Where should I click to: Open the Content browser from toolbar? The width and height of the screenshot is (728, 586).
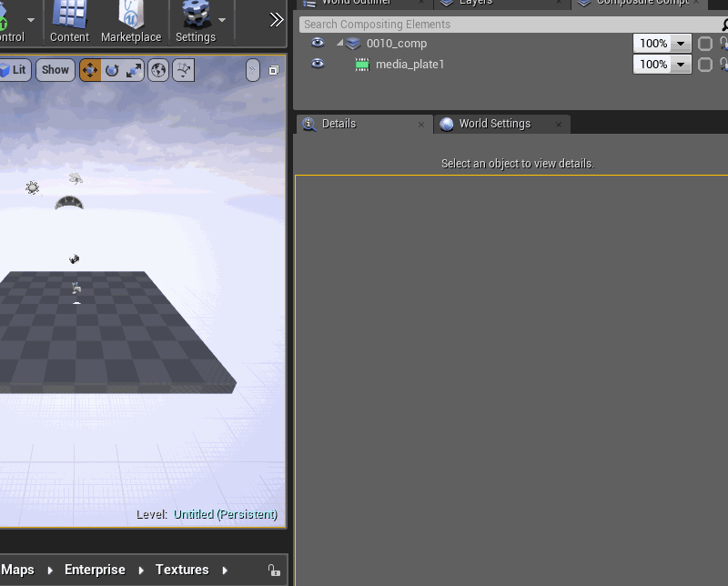click(x=69, y=21)
